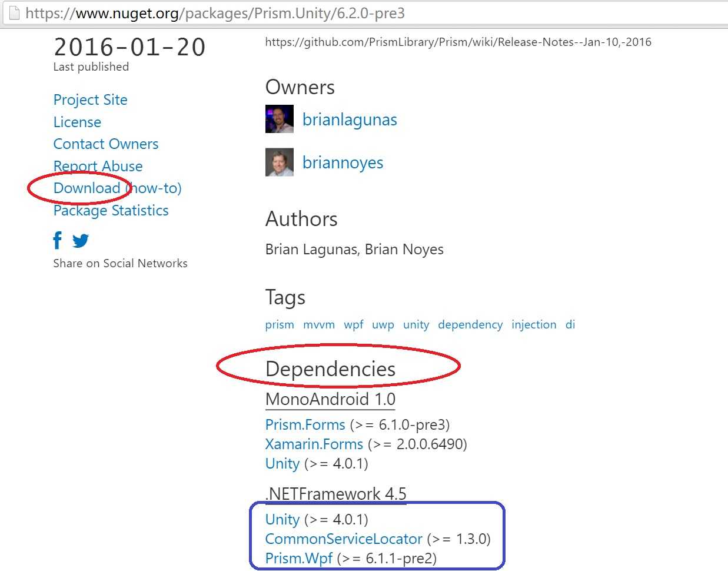Click the 2016-01-20 publish date
The height and width of the screenshot is (571, 728).
[129, 47]
